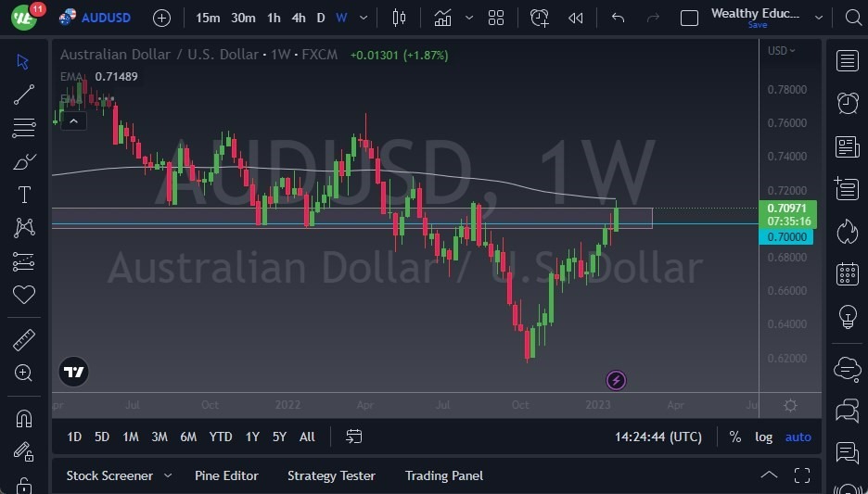Expand the Wealthy Educ layout dropdown
The width and height of the screenshot is (868, 494).
pyautogui.click(x=819, y=19)
